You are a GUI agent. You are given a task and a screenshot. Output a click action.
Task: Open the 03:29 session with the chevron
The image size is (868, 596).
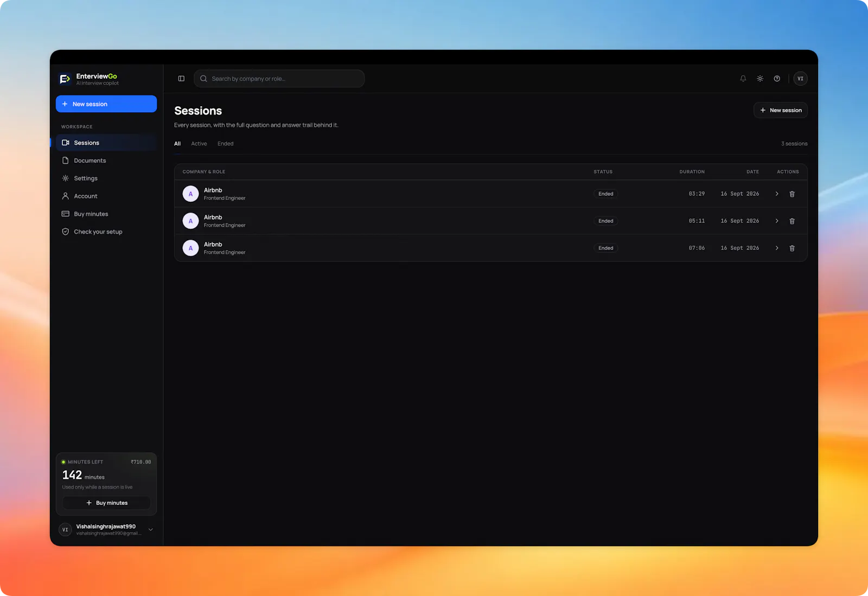click(x=777, y=194)
